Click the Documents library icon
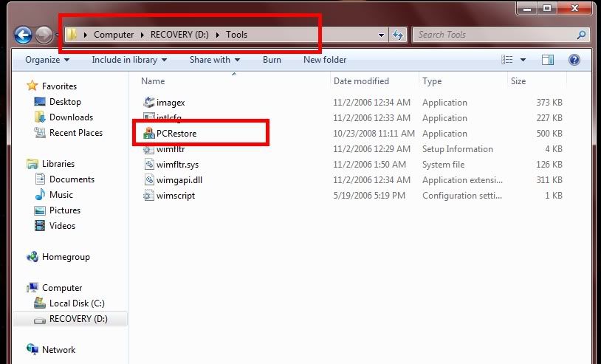The height and width of the screenshot is (364, 601). point(40,179)
